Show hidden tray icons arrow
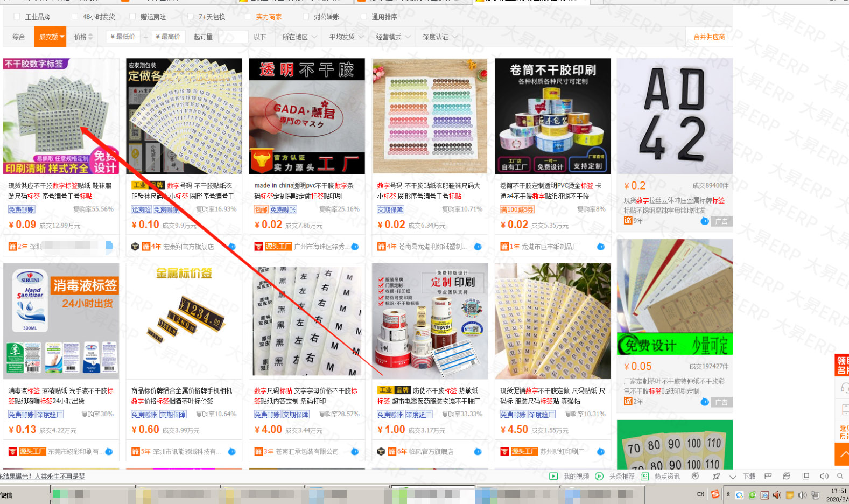Screen dimensions: 849x504 pyautogui.click(x=728, y=494)
